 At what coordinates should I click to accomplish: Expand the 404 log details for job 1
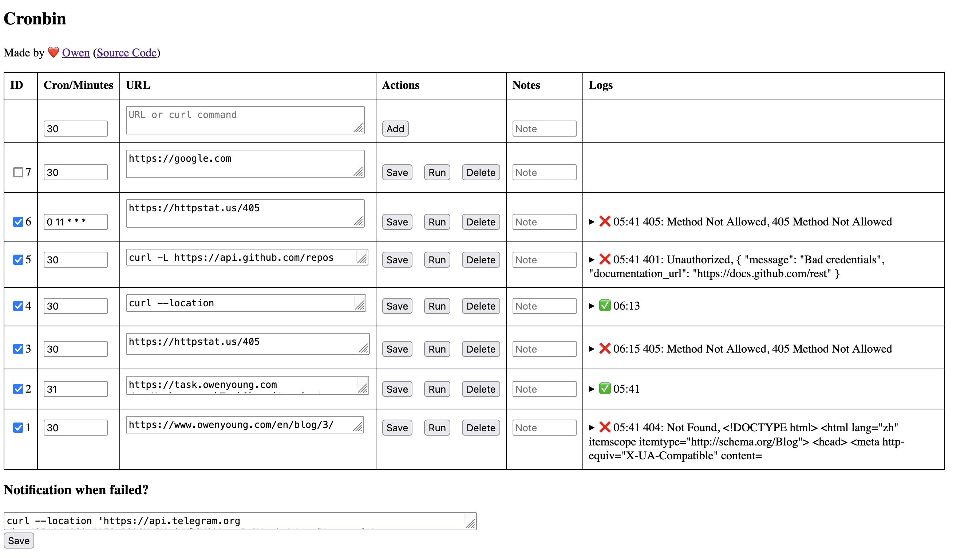pyautogui.click(x=592, y=427)
